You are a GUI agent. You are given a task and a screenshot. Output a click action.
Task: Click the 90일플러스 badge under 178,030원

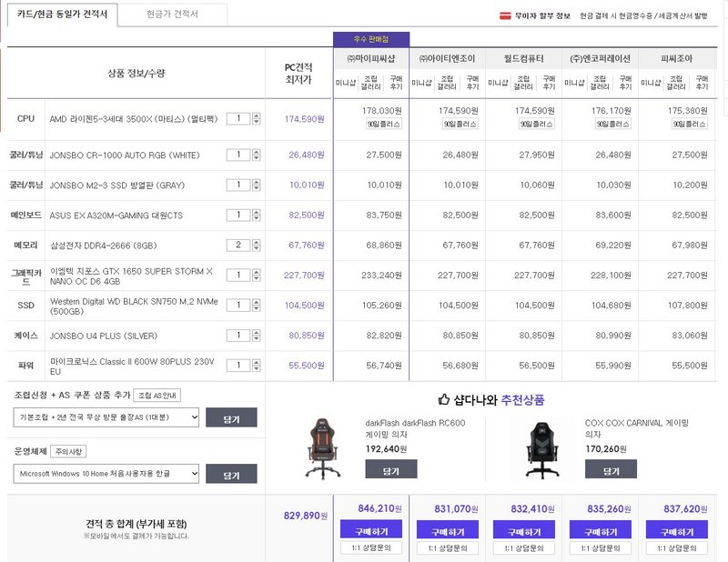coord(383,124)
